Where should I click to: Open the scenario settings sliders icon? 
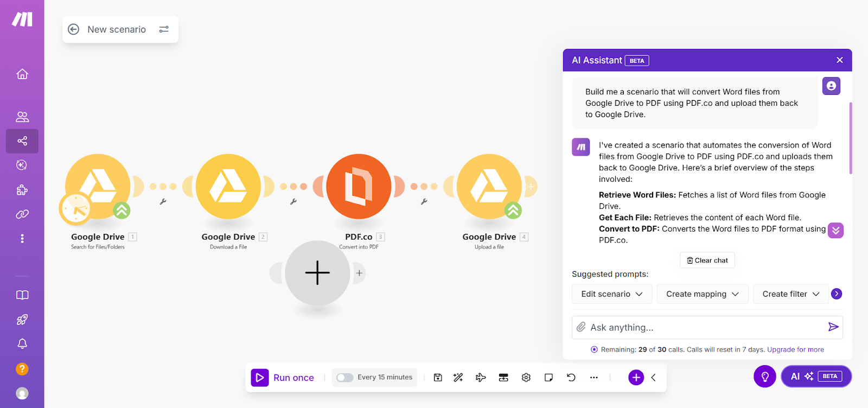[x=164, y=29]
